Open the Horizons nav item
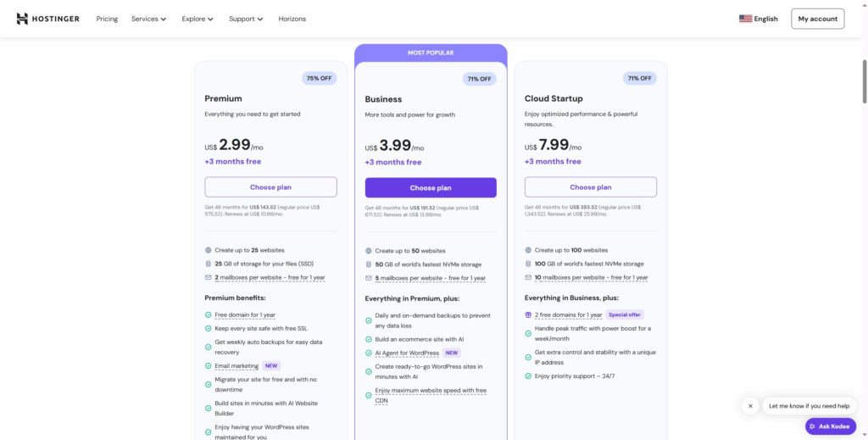This screenshot has width=868, height=440. (x=292, y=19)
